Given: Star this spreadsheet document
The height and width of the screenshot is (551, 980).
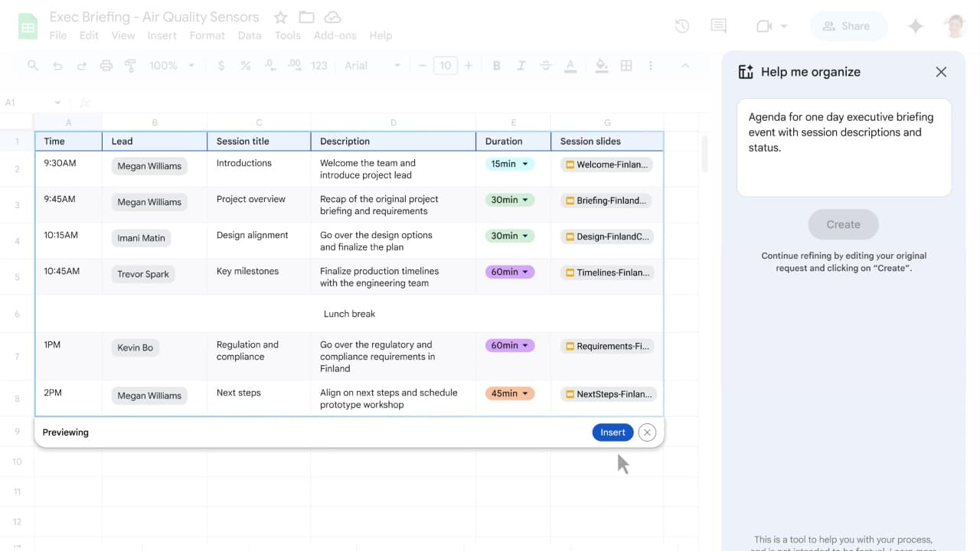Looking at the screenshot, I should point(281,17).
